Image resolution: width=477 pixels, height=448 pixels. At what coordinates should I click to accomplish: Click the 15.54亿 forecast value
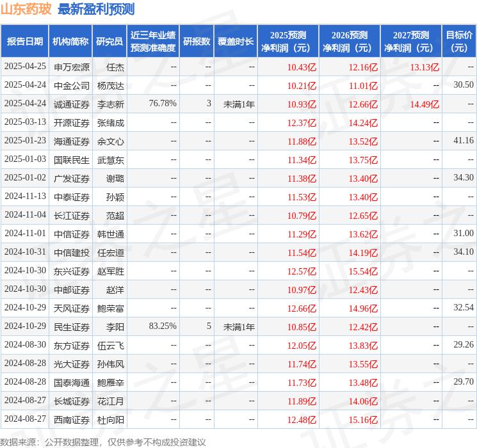click(x=363, y=271)
